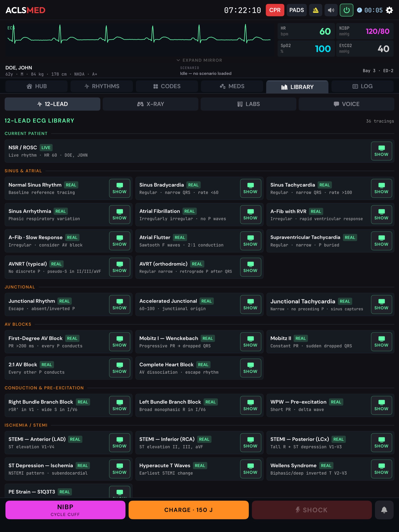Show Complete Heart Block tracing
The image size is (399, 532).
[250, 368]
